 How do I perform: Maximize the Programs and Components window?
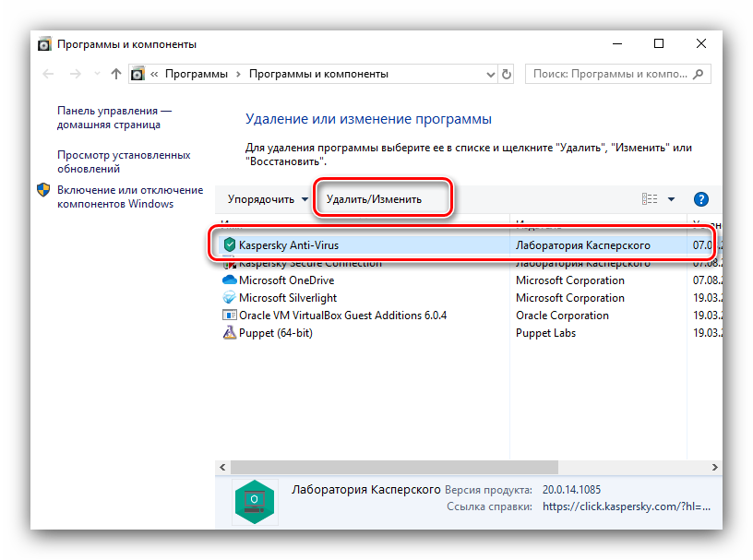pyautogui.click(x=659, y=43)
